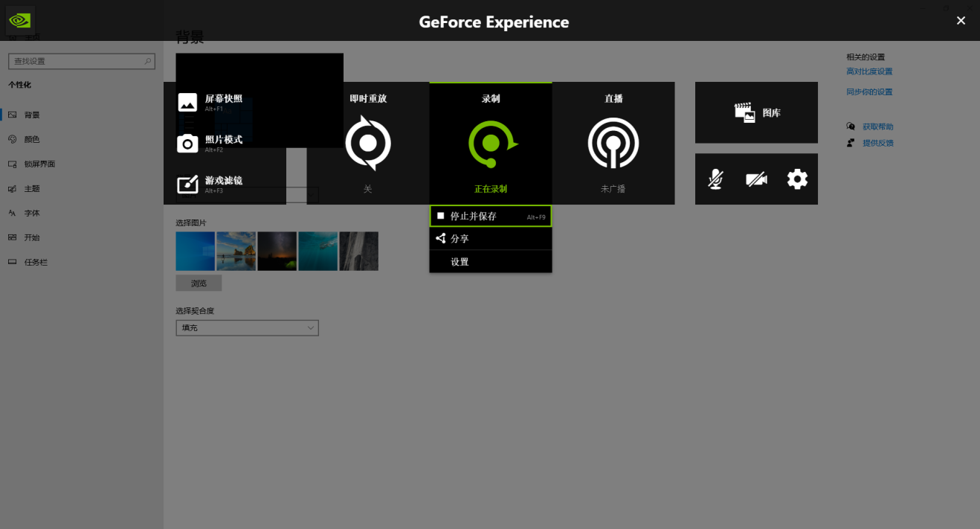Click the 主题 icon in sidebar
Viewport: 980px width, 529px height.
(12, 189)
